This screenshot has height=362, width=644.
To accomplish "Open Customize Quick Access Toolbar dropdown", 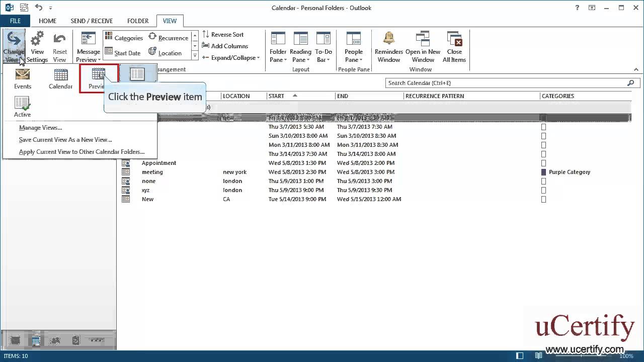I will pyautogui.click(x=50, y=8).
